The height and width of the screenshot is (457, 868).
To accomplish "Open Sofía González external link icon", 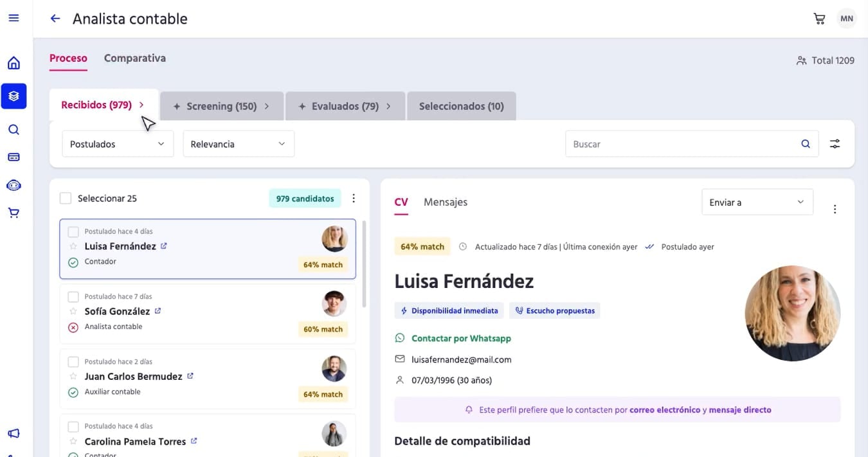I will coord(158,310).
